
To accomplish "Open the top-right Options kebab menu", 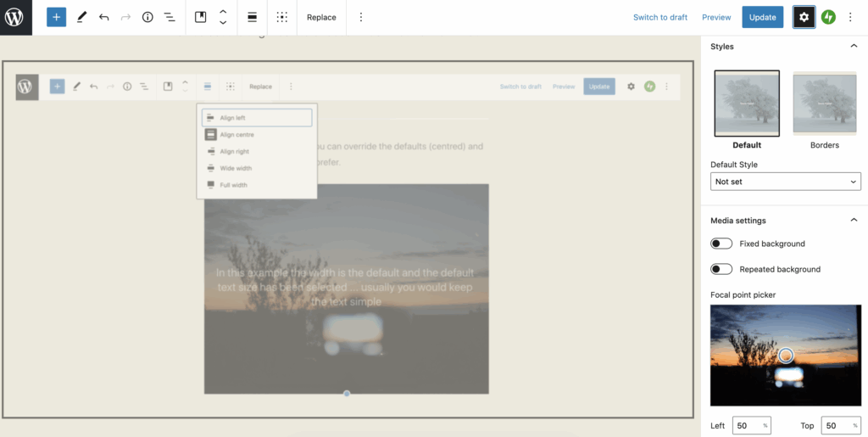I will click(x=850, y=17).
